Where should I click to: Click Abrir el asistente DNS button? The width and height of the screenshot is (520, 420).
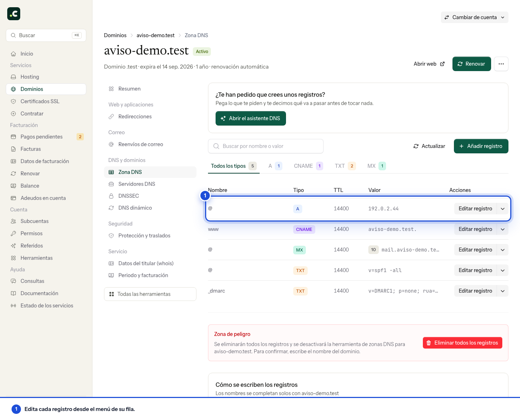pyautogui.click(x=251, y=118)
